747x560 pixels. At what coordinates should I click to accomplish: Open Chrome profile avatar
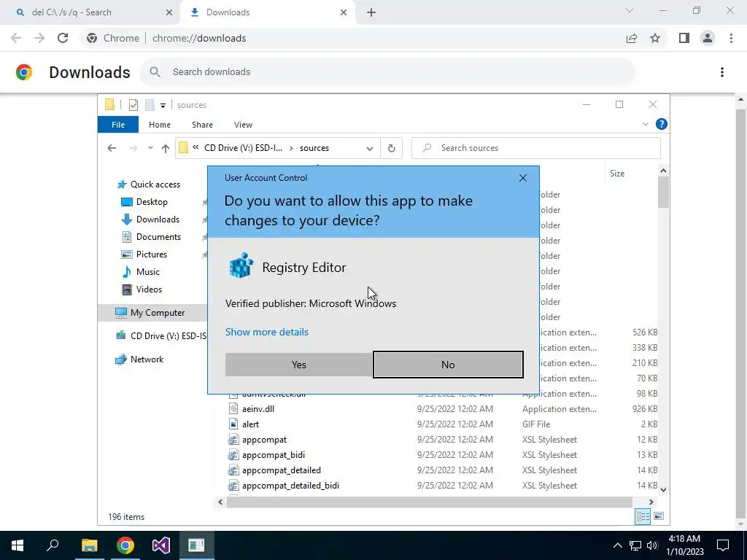point(708,38)
